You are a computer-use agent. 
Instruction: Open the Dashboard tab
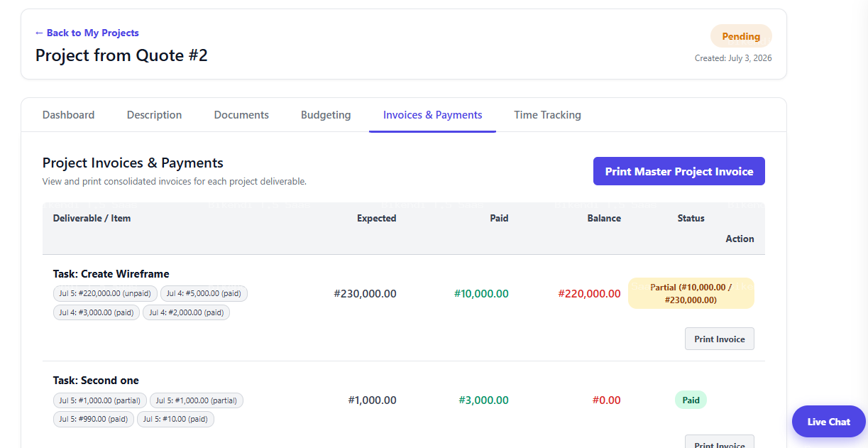pos(68,115)
